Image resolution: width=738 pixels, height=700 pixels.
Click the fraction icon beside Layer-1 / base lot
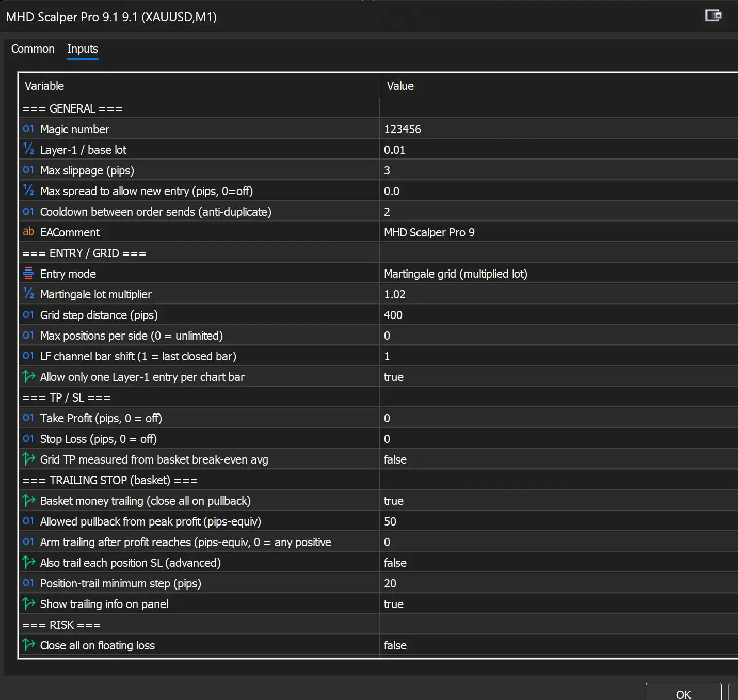click(x=28, y=149)
